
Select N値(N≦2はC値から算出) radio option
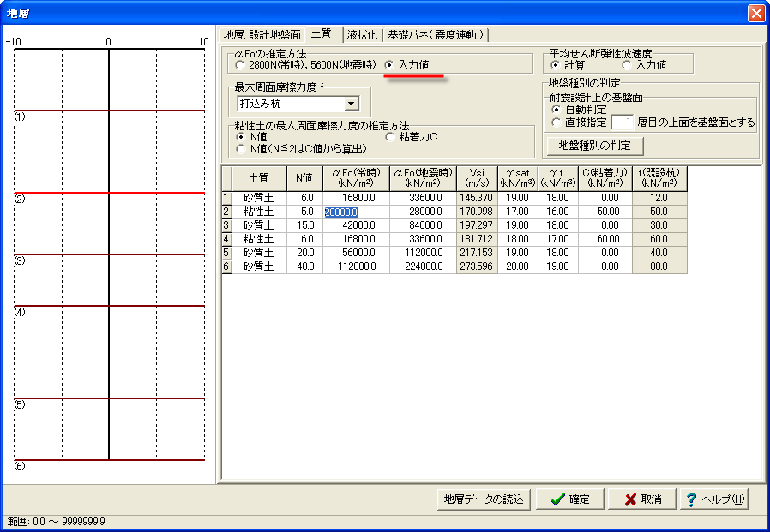240,149
